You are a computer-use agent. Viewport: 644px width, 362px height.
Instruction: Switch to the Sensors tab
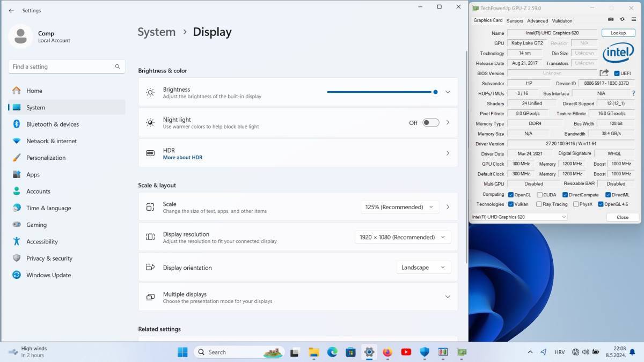(515, 21)
